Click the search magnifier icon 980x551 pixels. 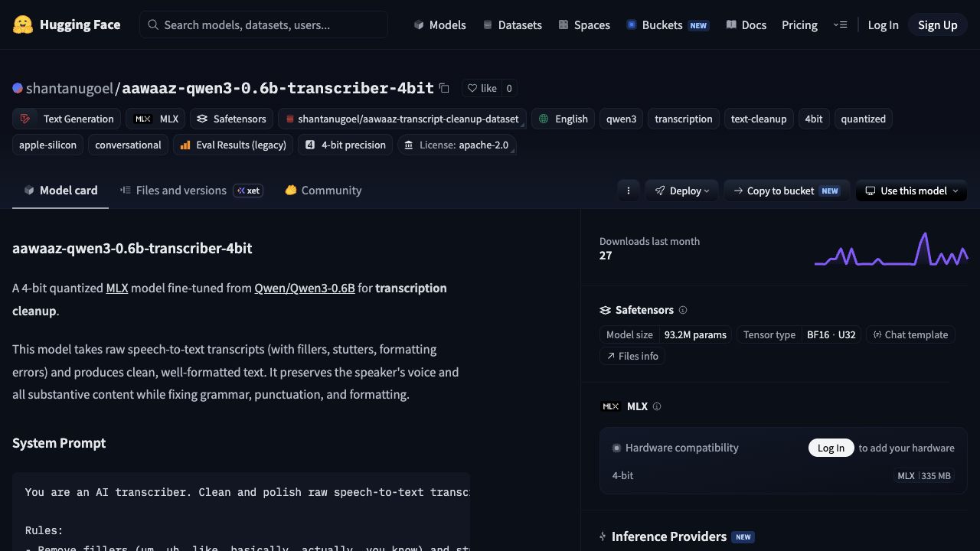point(153,24)
